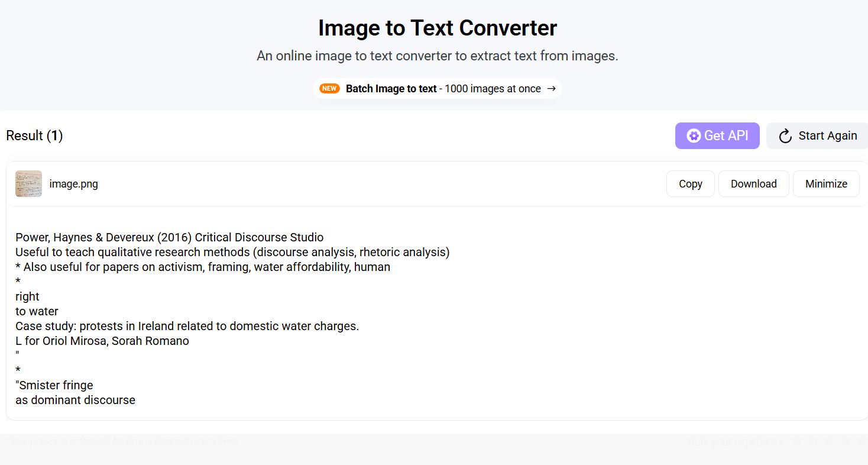Image resolution: width=868 pixels, height=465 pixels.
Task: Restart with the Start Again button
Action: pos(817,135)
